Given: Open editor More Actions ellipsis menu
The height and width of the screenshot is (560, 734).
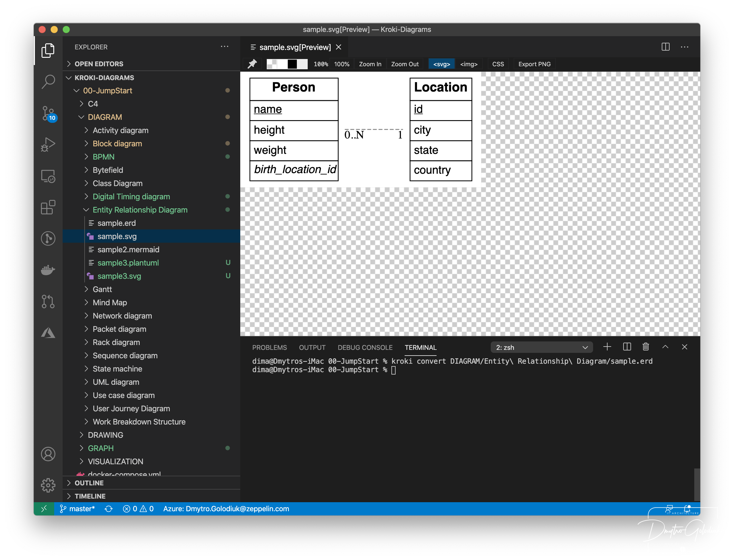Looking at the screenshot, I should coord(684,47).
